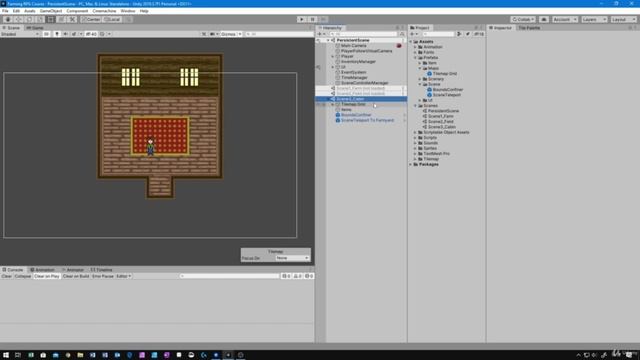Select SceneTeleport prefab in Project

point(446,95)
